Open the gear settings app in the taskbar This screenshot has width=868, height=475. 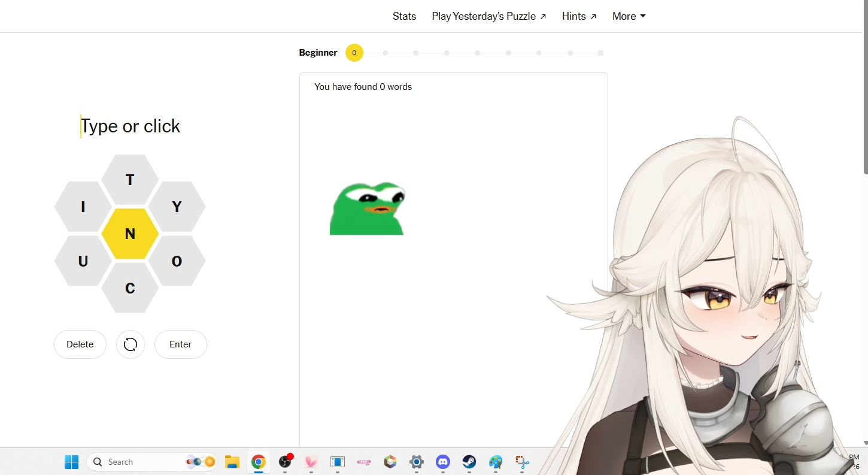(x=417, y=462)
